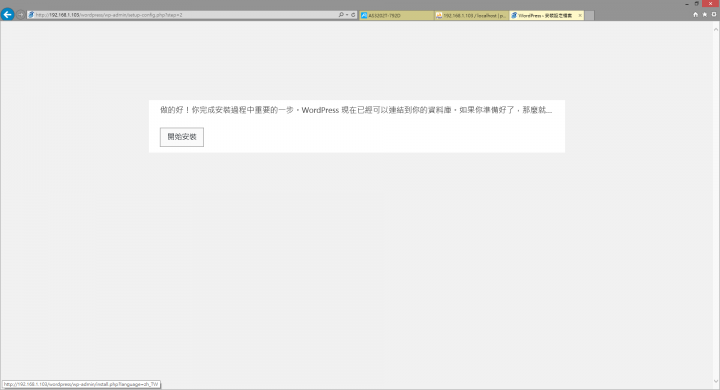The height and width of the screenshot is (390, 720).
Task: Minimize the browser window
Action: 687,4
